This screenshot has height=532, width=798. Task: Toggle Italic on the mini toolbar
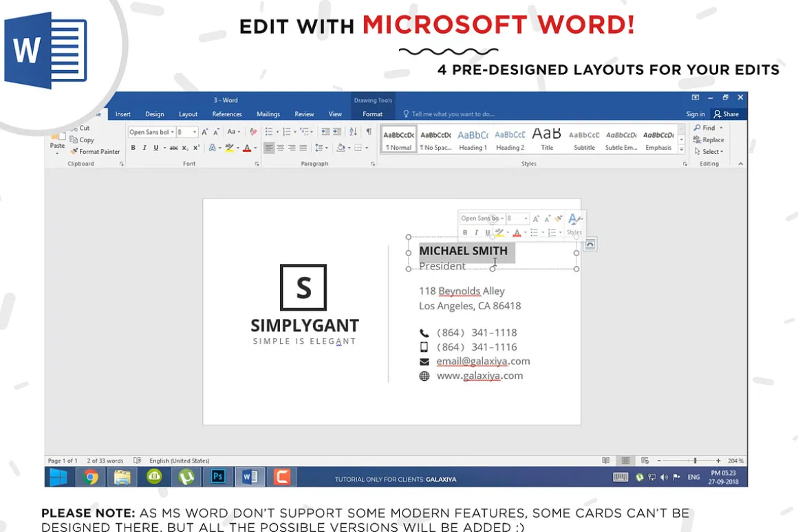click(476, 232)
